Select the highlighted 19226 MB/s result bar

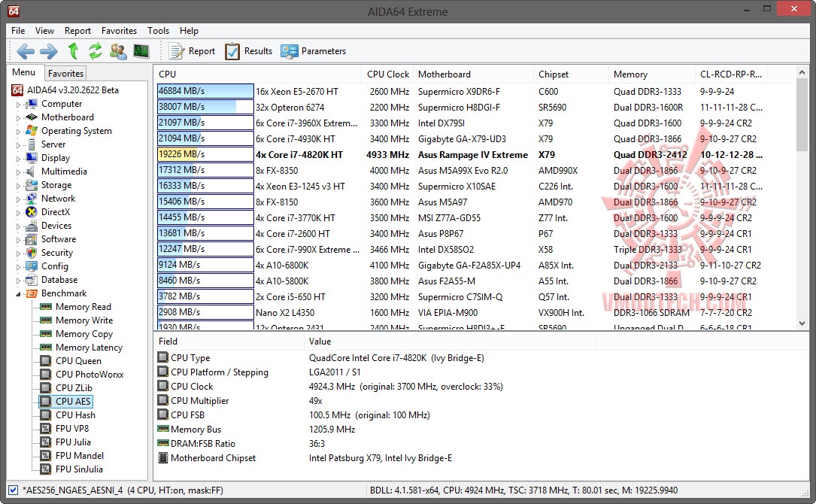click(x=205, y=154)
